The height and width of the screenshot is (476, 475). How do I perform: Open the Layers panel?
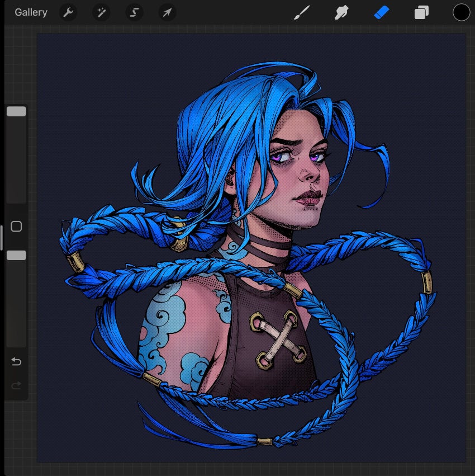421,12
